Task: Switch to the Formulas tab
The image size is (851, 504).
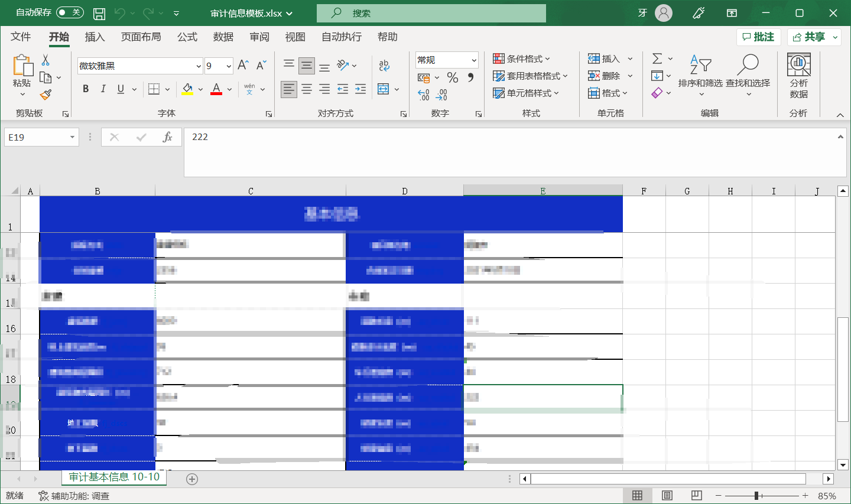Action: click(x=187, y=37)
